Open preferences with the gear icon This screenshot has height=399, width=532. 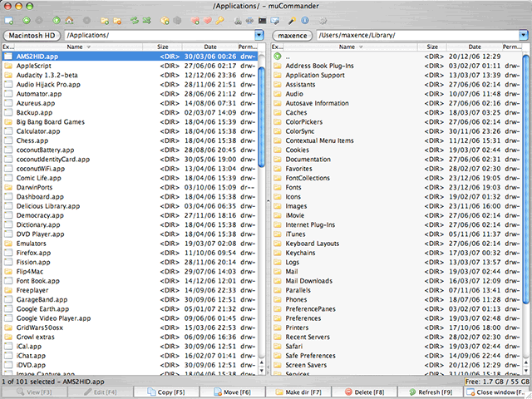coord(323,21)
